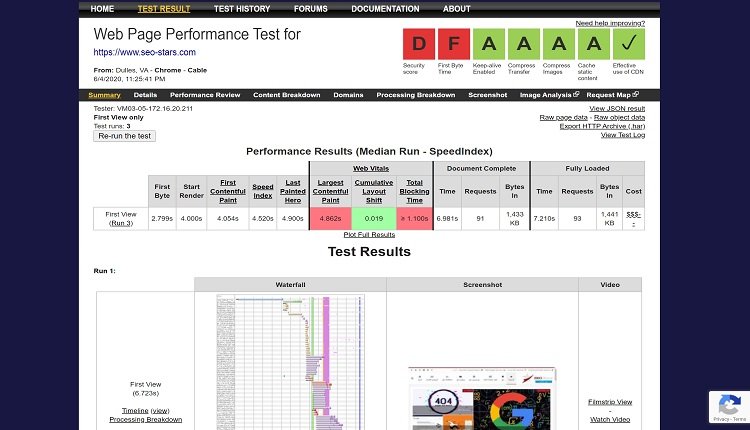Screen dimensions: 750x430
Task: Click the Security score D grade box
Action: 418,44
